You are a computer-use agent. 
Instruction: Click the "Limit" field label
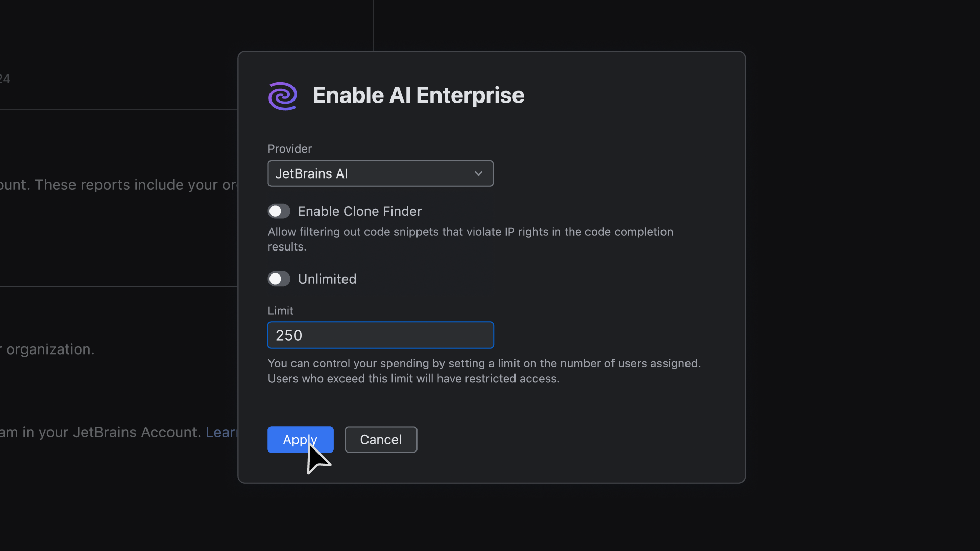point(280,311)
